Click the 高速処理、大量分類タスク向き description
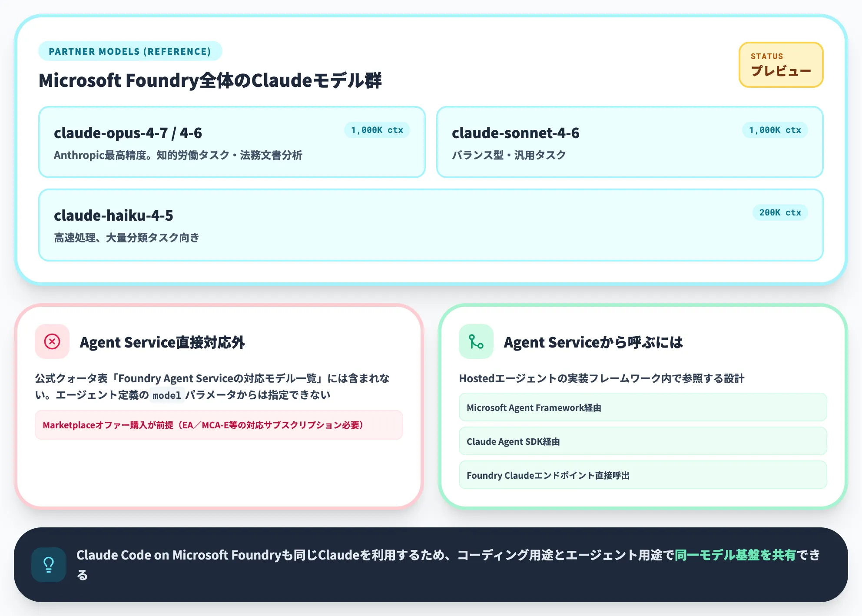The image size is (862, 616). [x=126, y=238]
